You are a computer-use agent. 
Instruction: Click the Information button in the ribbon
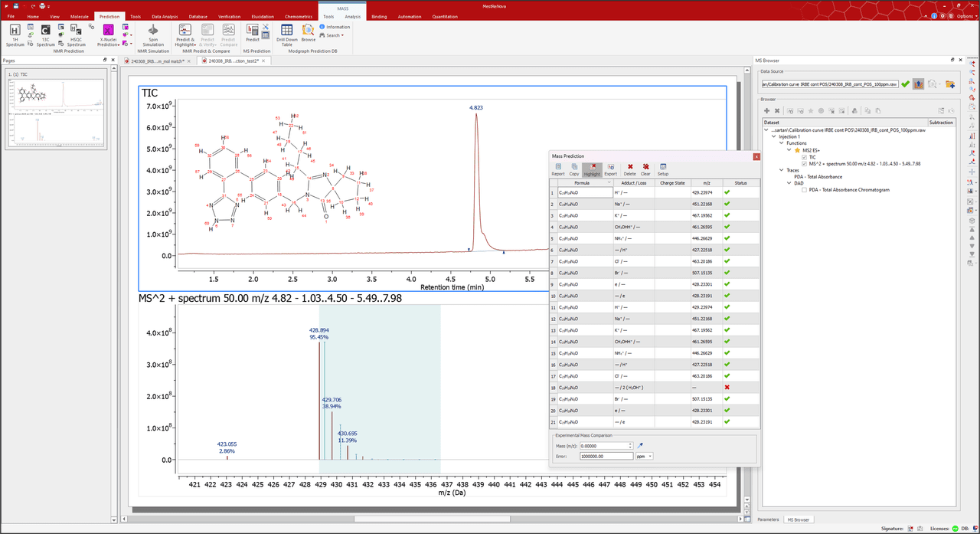[x=335, y=27]
